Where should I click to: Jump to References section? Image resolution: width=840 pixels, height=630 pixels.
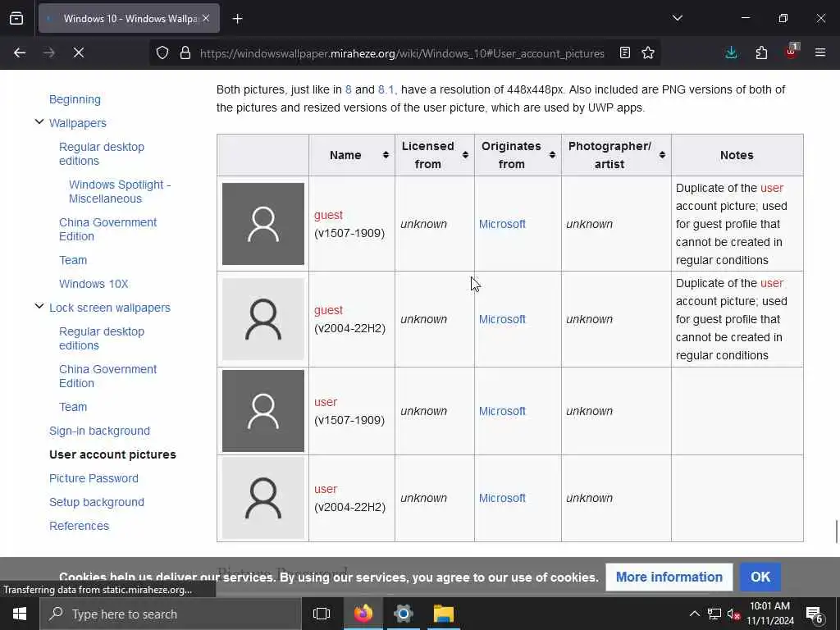coord(80,526)
